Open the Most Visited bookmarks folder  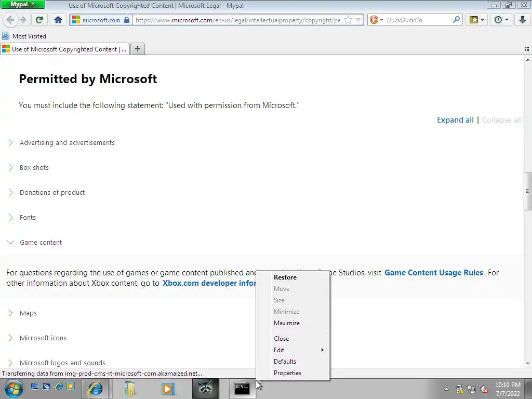coord(24,36)
